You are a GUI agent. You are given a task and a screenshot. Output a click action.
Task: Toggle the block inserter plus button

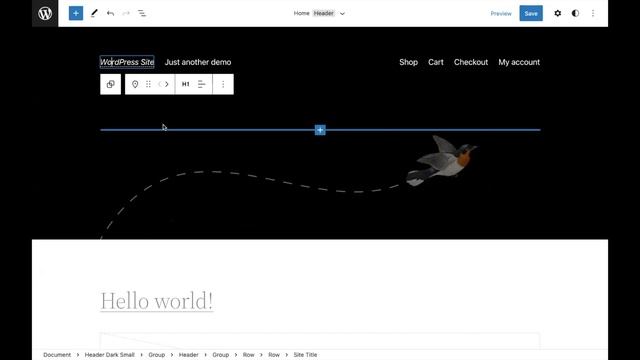tap(76, 13)
